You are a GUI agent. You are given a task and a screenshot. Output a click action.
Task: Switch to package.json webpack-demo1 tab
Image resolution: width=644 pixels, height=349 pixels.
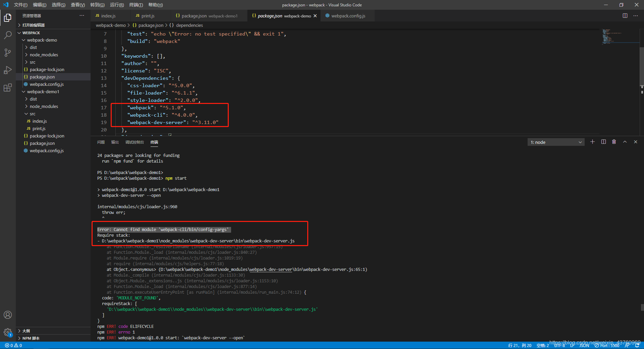pyautogui.click(x=209, y=16)
